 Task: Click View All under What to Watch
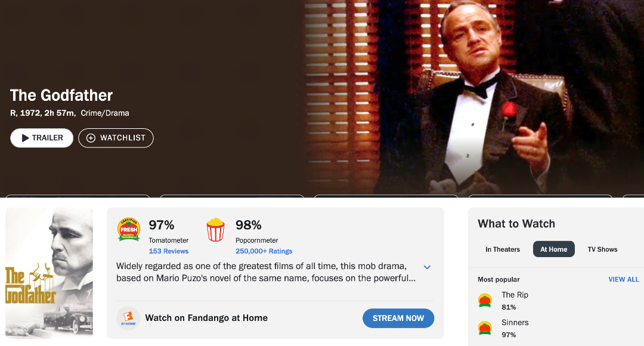624,279
